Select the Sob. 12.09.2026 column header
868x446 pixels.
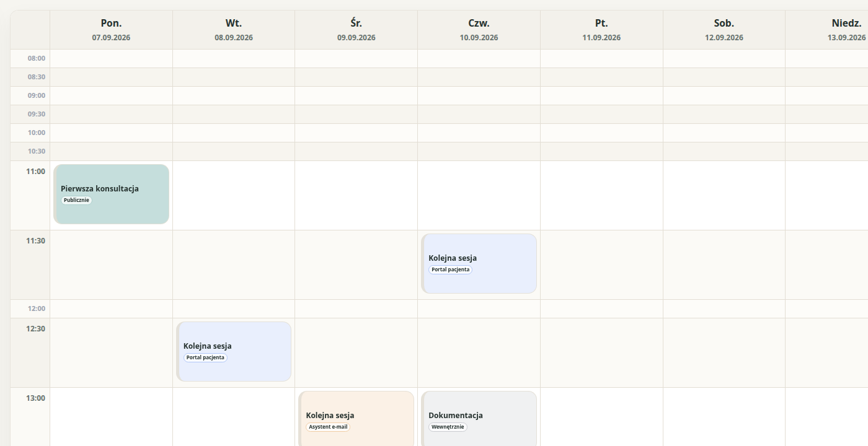coord(724,30)
